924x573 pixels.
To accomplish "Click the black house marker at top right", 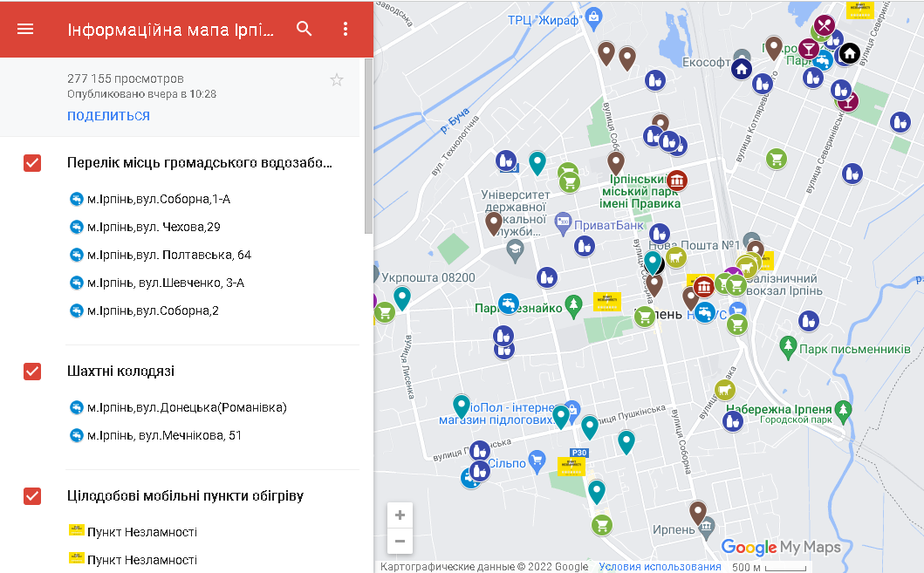I will click(x=849, y=54).
